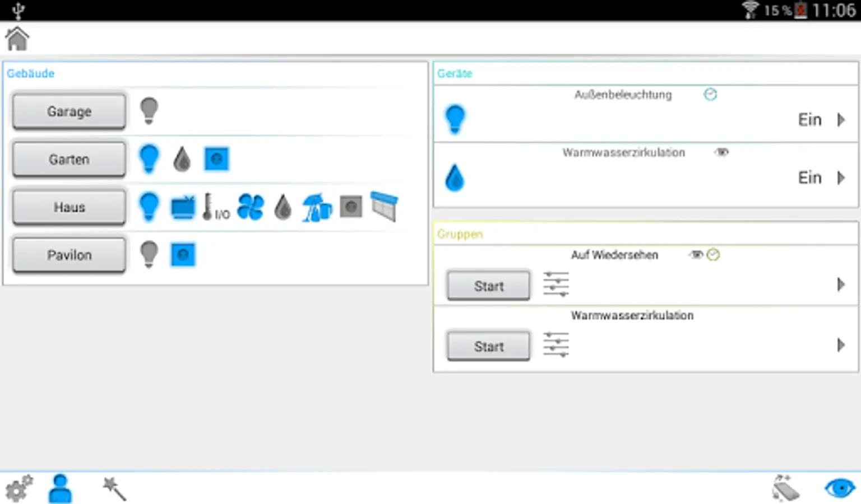Expand Warmwasserzirkulation device with arrow
The height and width of the screenshot is (504, 861).
[841, 178]
